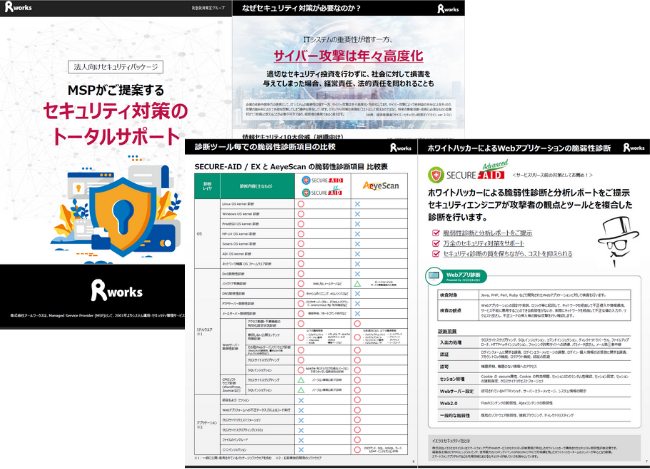Click the FreeBSD OS kernel 診断 row label
This screenshot has width=650, height=469.
(240, 224)
